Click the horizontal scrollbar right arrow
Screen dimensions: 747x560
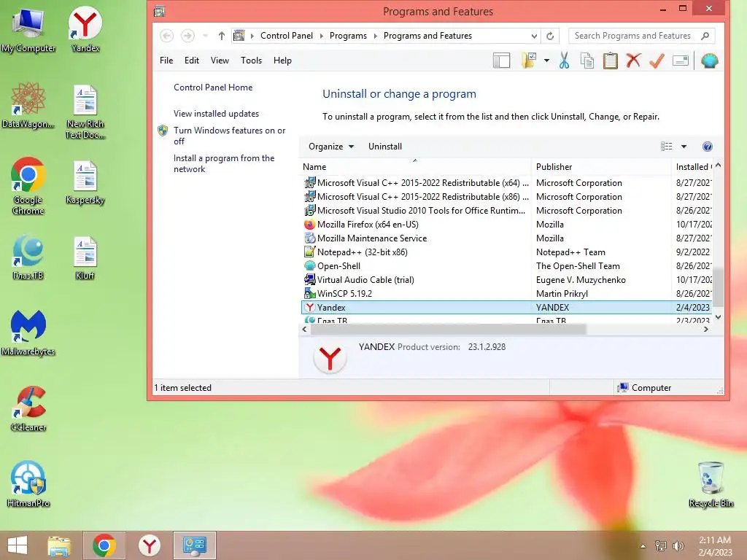tap(705, 329)
